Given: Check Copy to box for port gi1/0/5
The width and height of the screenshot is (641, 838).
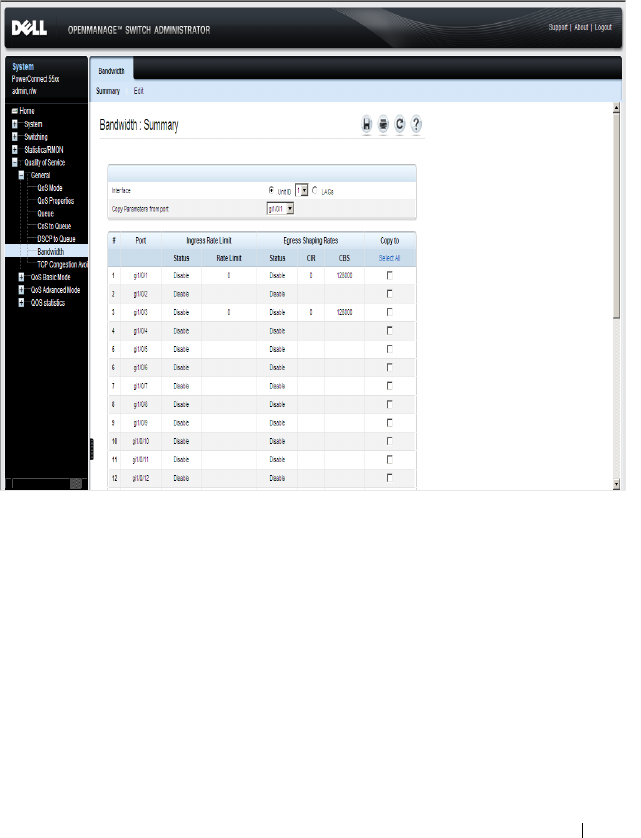Looking at the screenshot, I should (389, 348).
